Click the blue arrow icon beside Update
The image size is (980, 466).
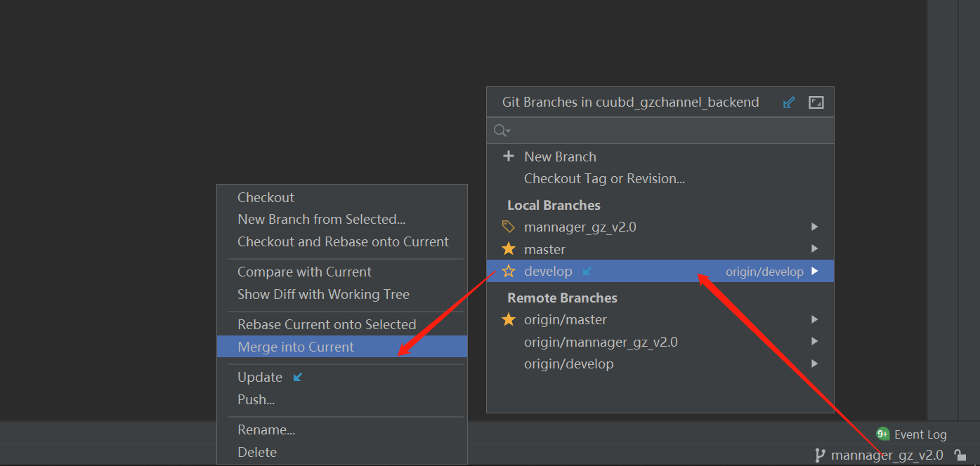coord(298,377)
